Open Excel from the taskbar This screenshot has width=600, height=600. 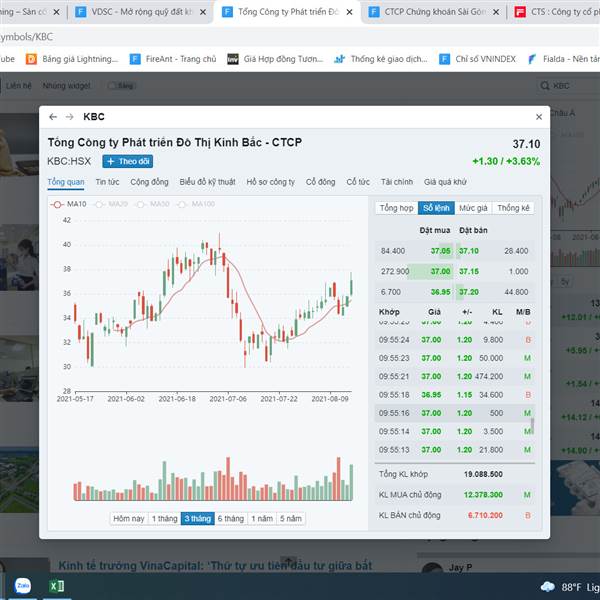(57, 586)
